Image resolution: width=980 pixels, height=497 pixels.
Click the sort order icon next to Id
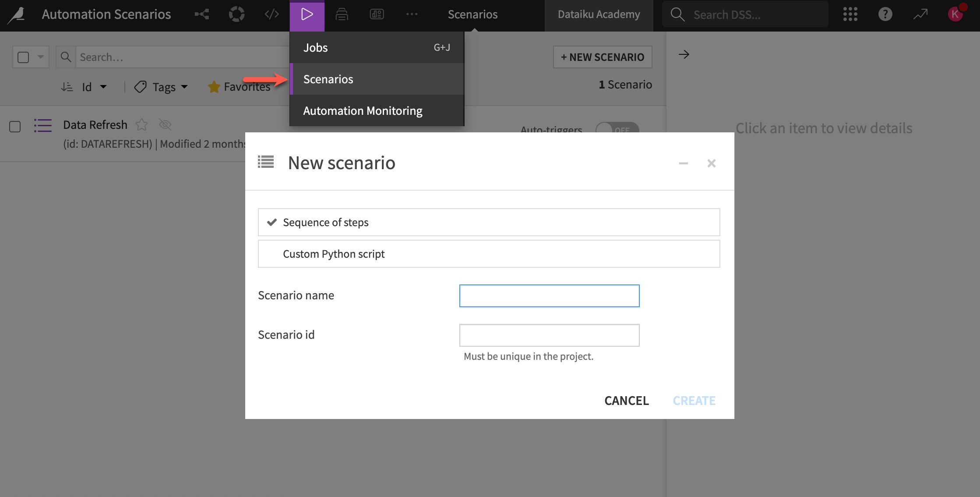(67, 87)
